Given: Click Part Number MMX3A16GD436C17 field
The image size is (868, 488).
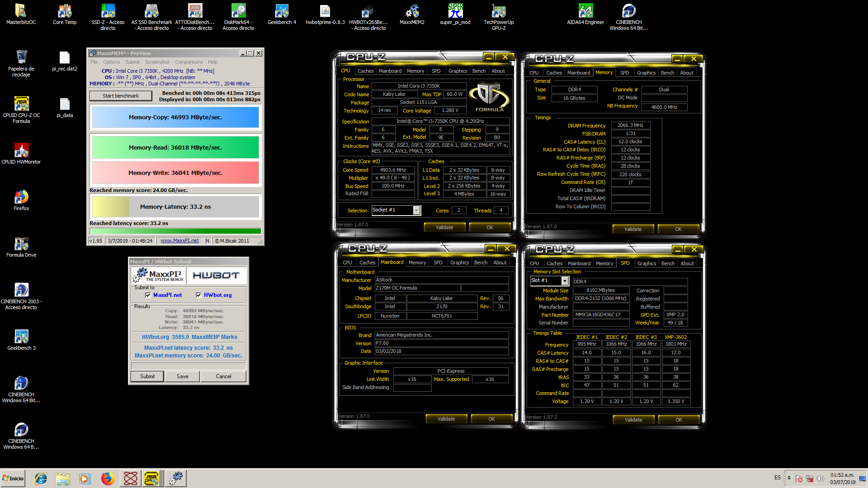Looking at the screenshot, I should (601, 315).
